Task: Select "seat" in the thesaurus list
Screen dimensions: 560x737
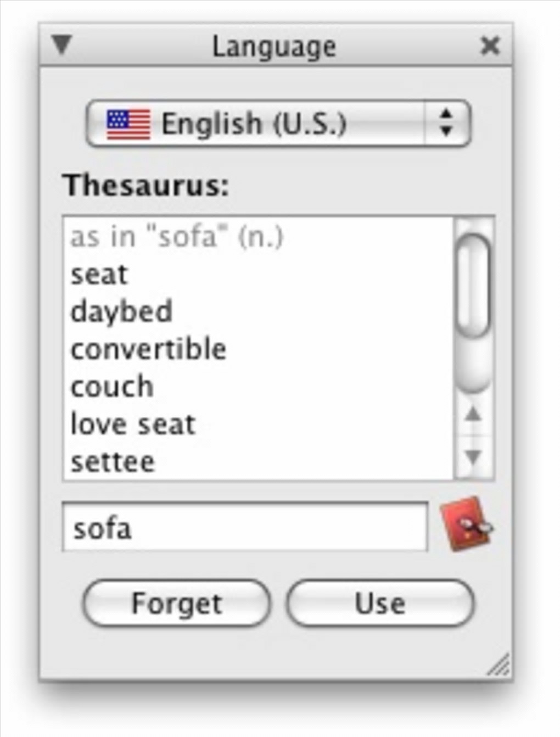Action: click(99, 274)
